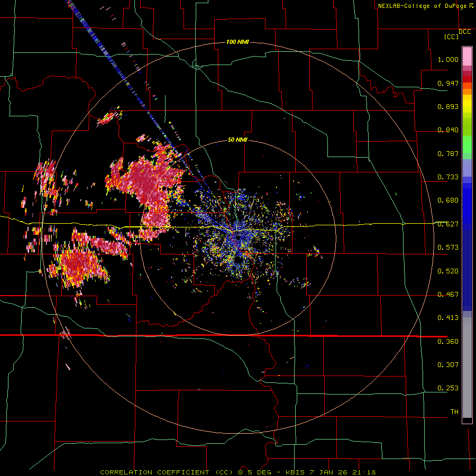Screen dimensions: 476x476
Task: Click the 0.520 scale value
Action: pos(448,271)
